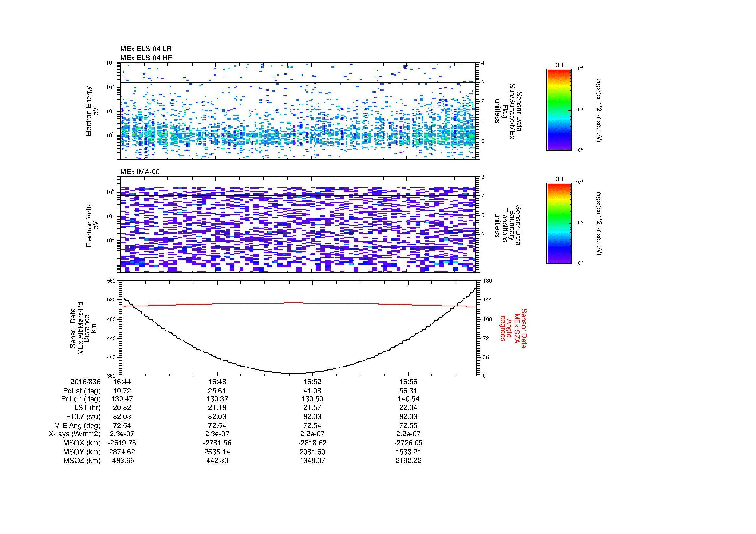Click the MSOX value -2619.76
Screen dimensions: 756x534
[x=122, y=443]
